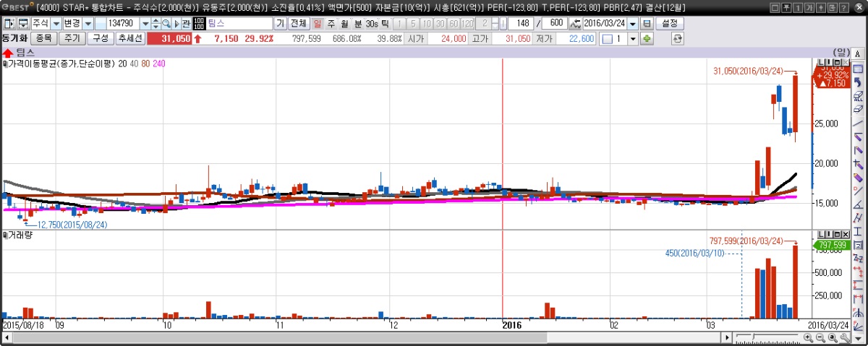Viewport: 868px width, 346px height.
Task: Click the green plus add-chart icon
Action: (x=647, y=38)
